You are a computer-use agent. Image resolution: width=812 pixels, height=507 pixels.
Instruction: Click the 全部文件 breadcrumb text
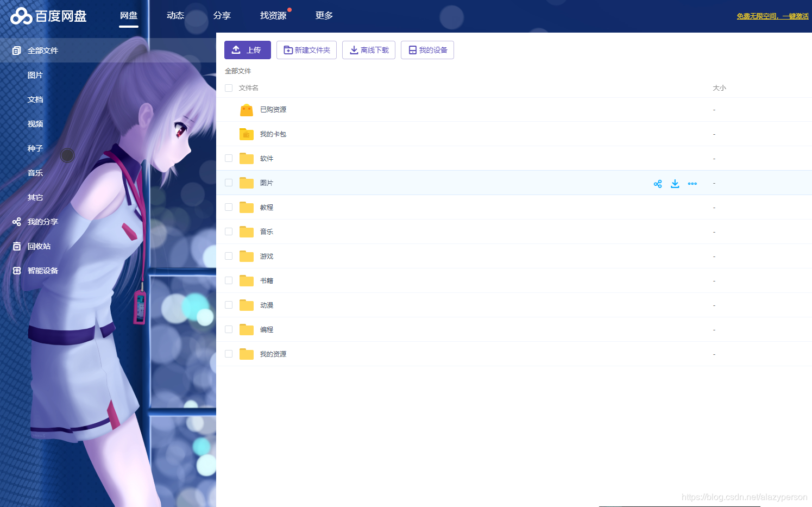point(238,71)
